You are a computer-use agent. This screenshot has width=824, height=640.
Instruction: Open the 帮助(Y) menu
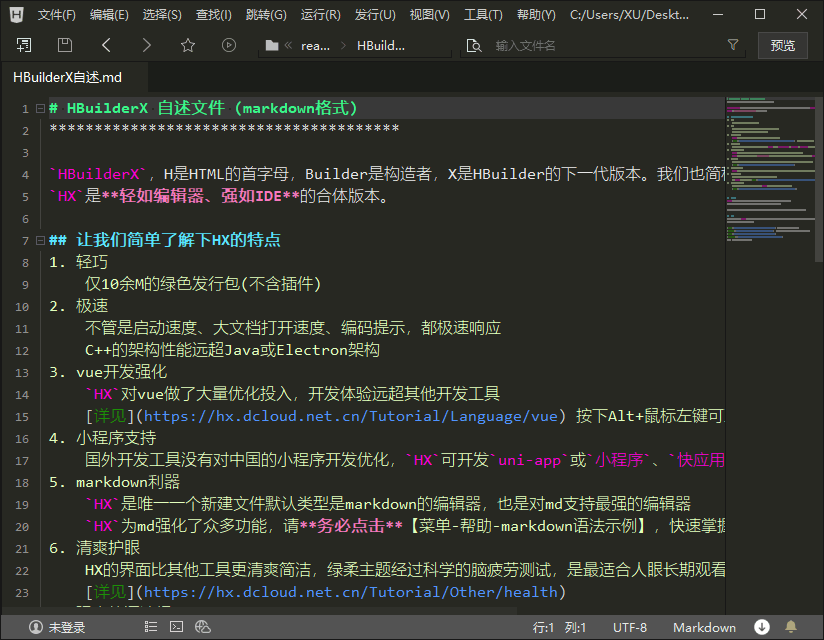click(x=536, y=15)
